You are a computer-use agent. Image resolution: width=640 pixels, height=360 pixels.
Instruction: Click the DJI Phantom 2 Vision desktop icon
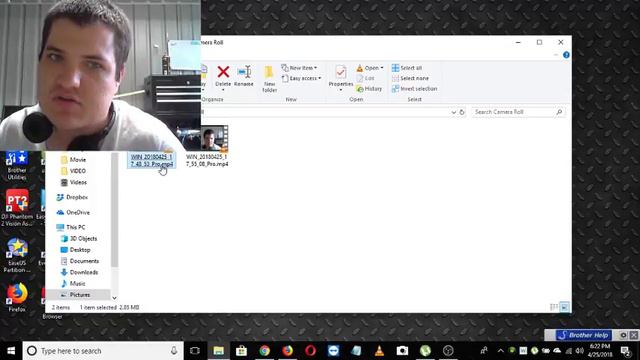pyautogui.click(x=17, y=207)
